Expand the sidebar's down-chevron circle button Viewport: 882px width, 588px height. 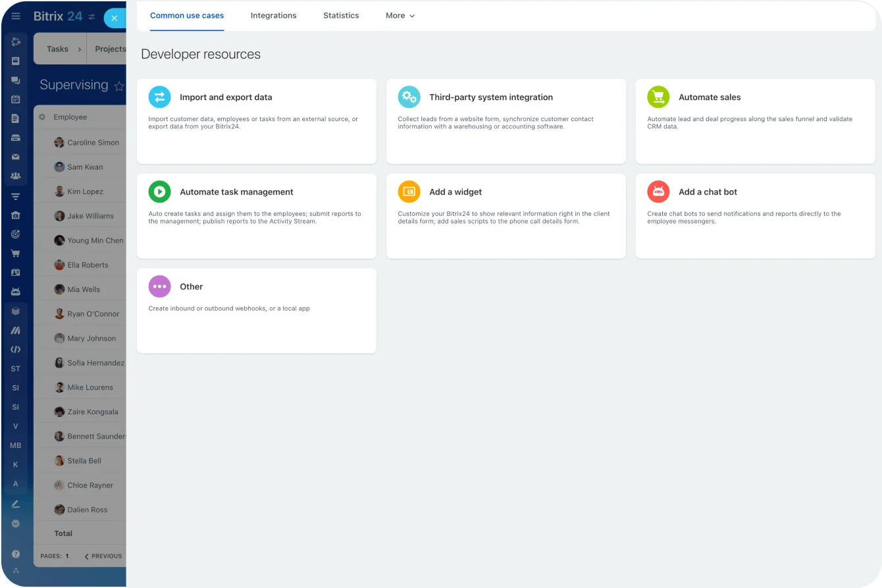(x=16, y=524)
